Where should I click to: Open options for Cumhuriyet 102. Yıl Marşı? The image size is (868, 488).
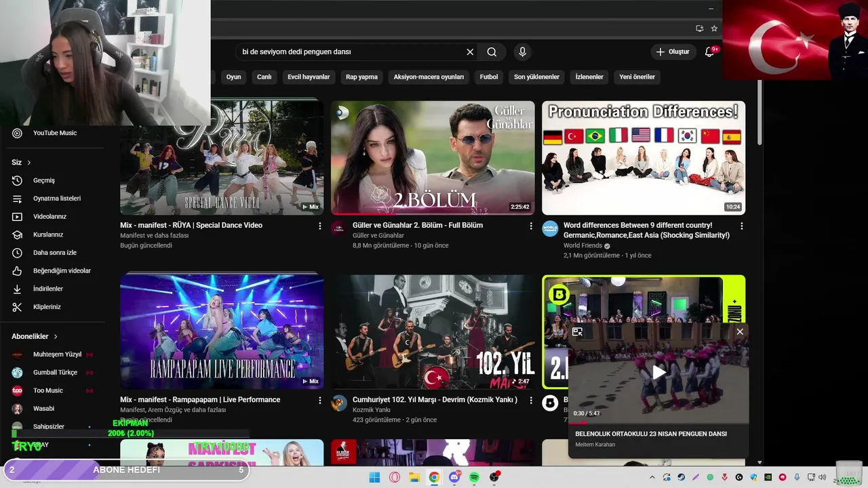coord(531,401)
